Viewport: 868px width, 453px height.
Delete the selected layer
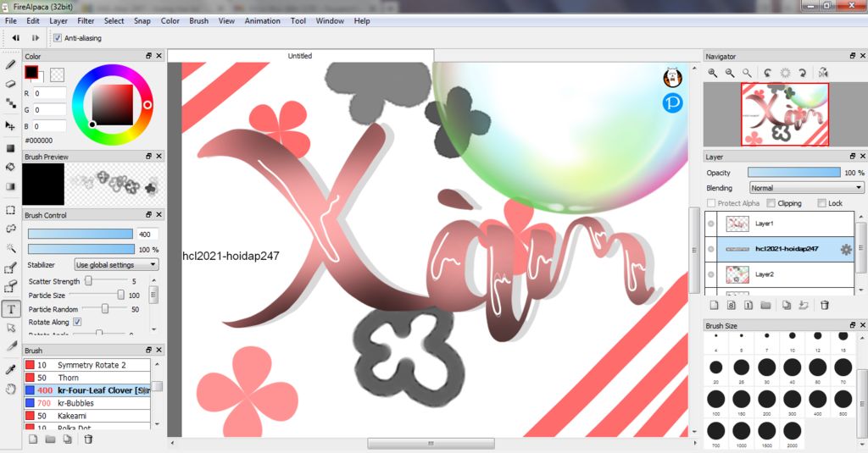(824, 305)
